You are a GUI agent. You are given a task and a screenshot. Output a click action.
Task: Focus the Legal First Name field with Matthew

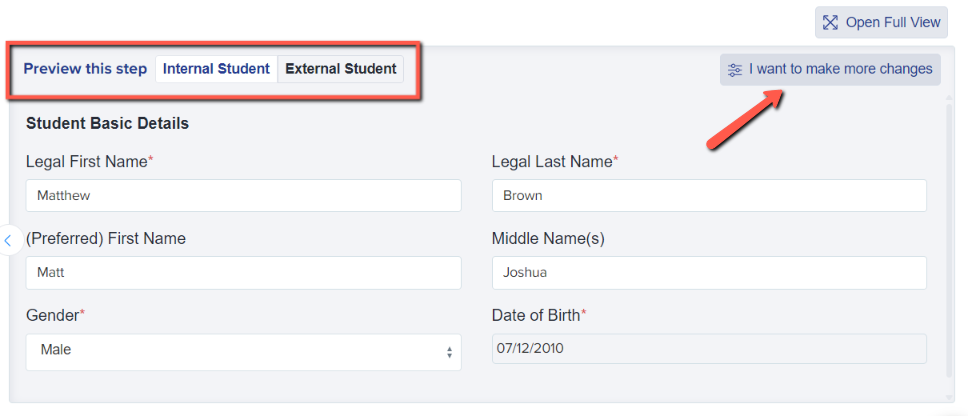[243, 196]
